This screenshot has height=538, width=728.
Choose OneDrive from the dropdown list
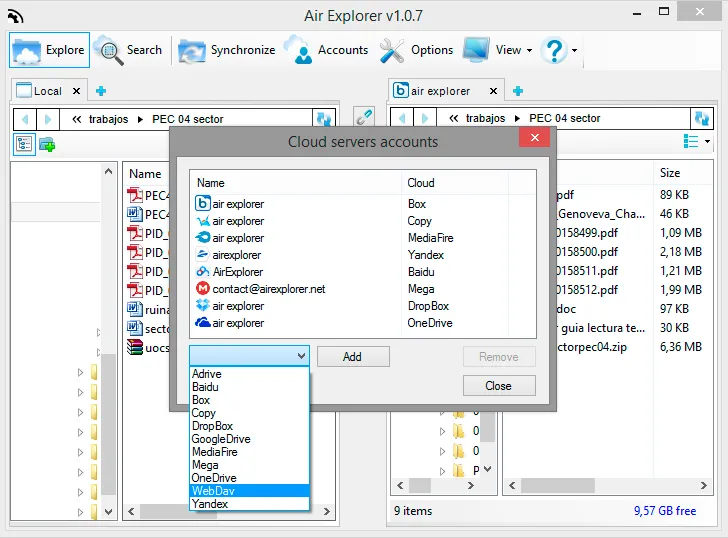[x=249, y=478]
